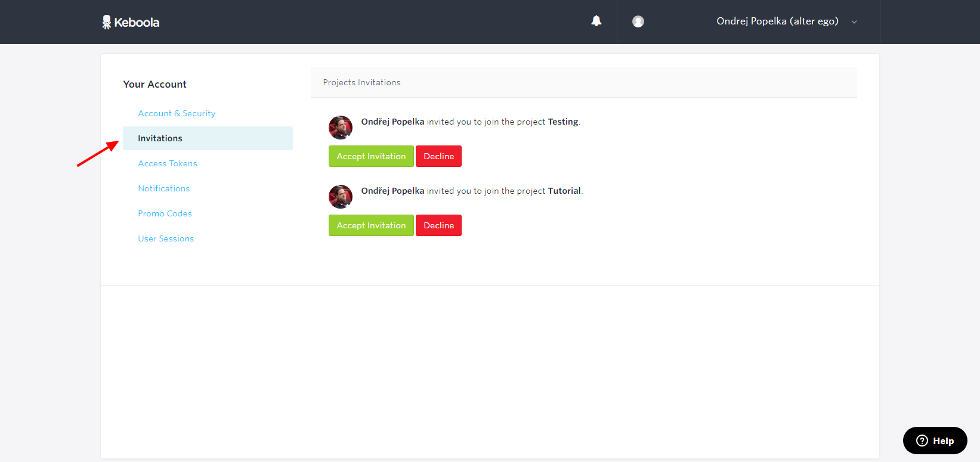The height and width of the screenshot is (462, 980).
Task: Open Account & Security settings
Action: click(177, 113)
